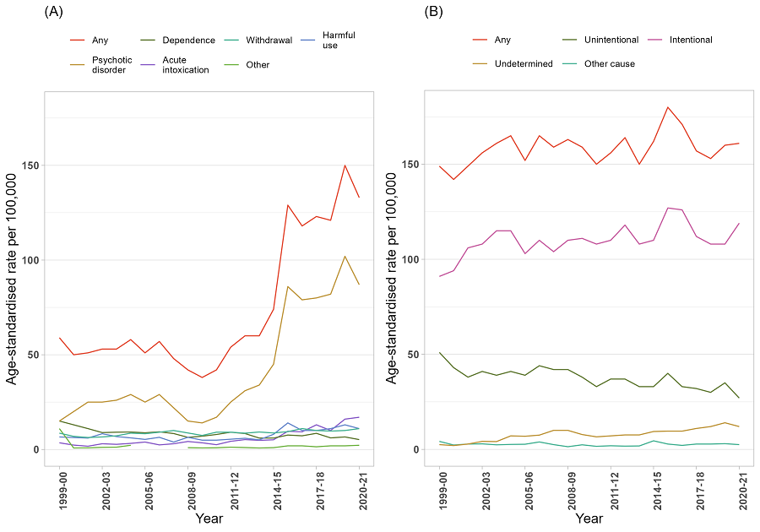Click the '2011-12' x-axis tick in panel B

(615, 490)
